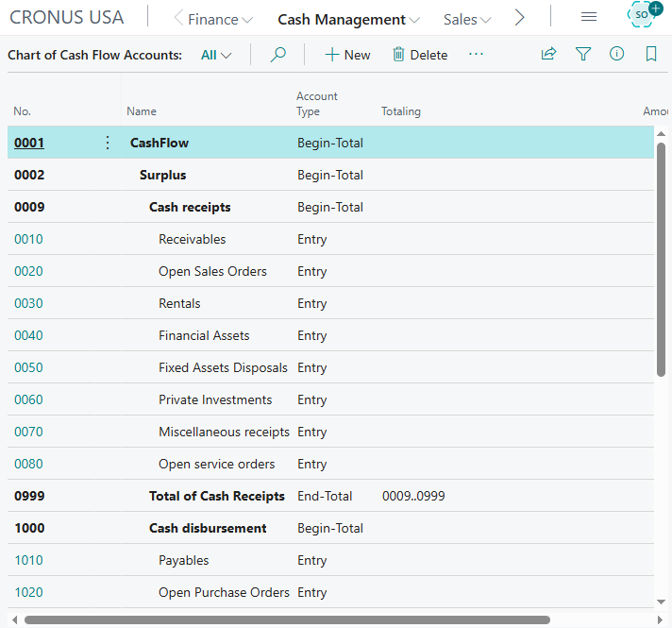Screen dimensions: 672x628
Task: Open account 0010 Receivables link
Action: 28,239
